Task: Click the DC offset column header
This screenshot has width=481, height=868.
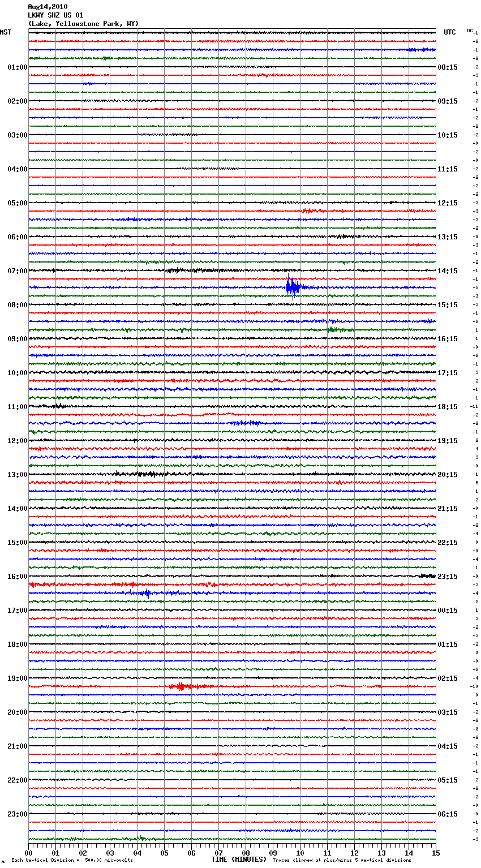Action: pos(470,31)
